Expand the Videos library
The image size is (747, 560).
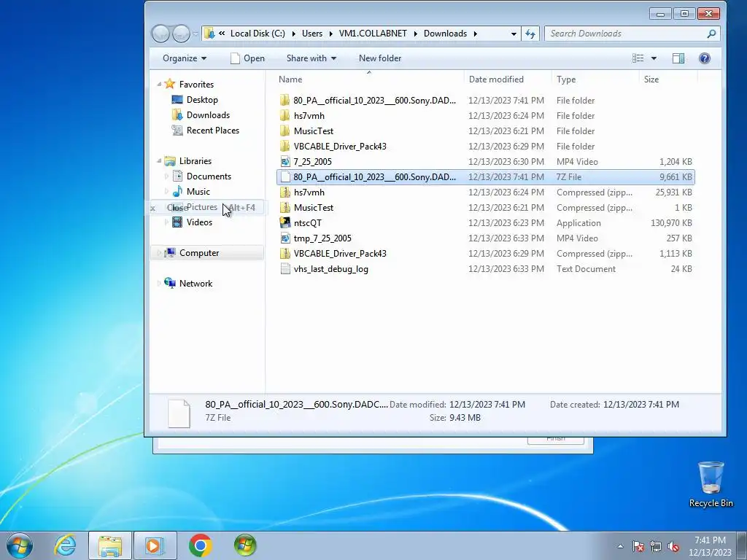(x=166, y=222)
